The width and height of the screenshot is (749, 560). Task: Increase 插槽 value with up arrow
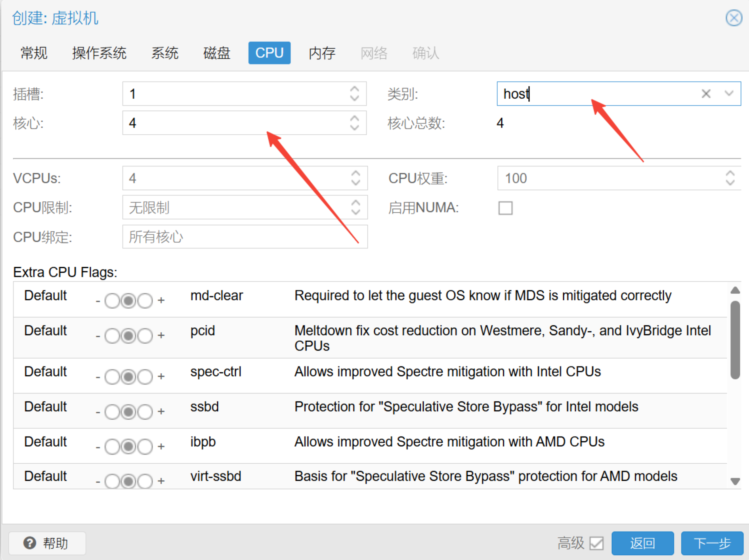coord(355,89)
